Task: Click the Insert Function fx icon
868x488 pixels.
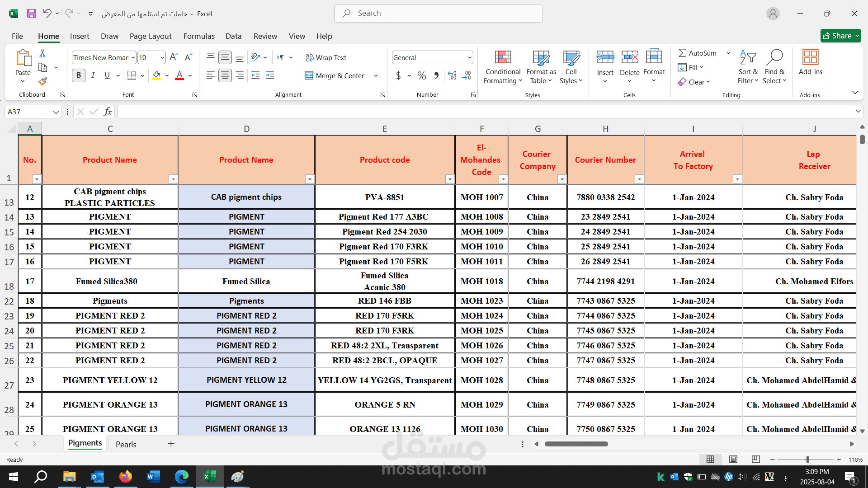Action: [108, 112]
